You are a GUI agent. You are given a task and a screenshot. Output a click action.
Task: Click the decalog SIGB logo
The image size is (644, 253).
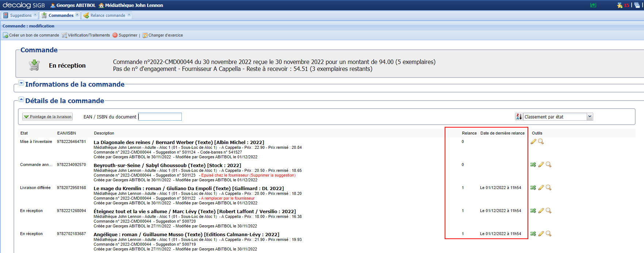(24, 5)
